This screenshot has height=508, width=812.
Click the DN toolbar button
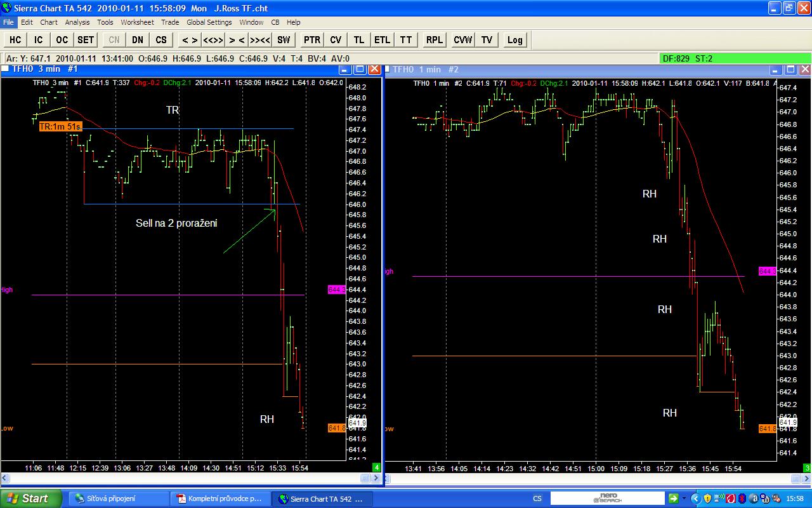pyautogui.click(x=138, y=40)
